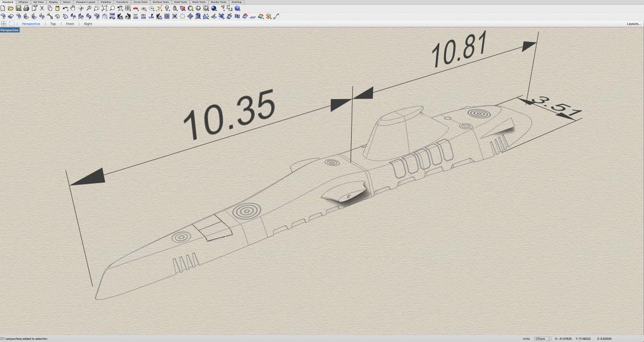Click the New document icon
This screenshot has width=644, height=342.
[3, 9]
